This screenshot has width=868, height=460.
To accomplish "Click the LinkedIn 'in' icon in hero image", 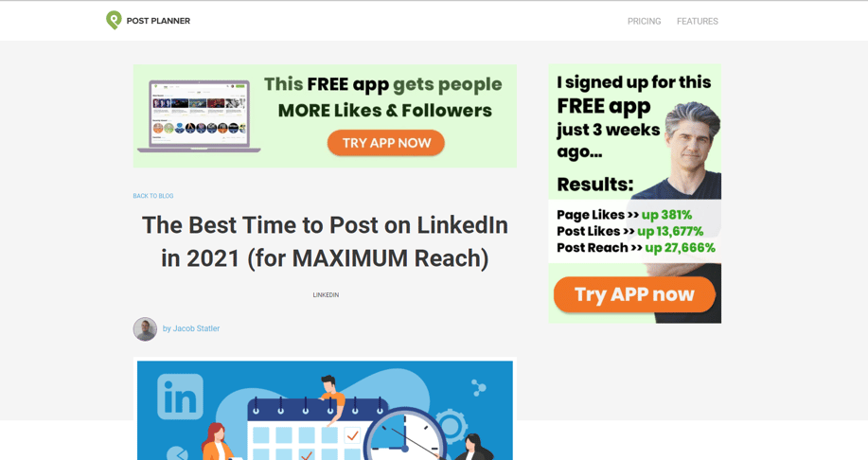I will (181, 396).
